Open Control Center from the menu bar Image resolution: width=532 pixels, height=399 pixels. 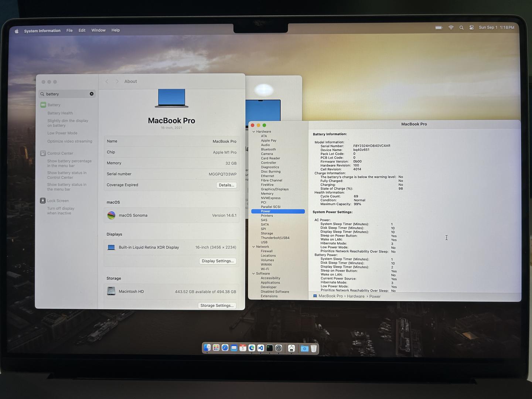[471, 28]
